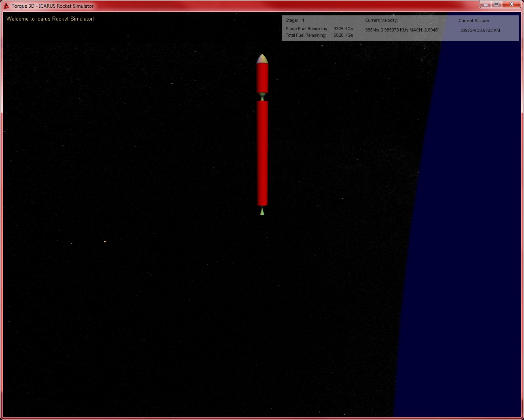Click the stage number value '1'
This screenshot has height=420, width=524.
click(x=303, y=20)
